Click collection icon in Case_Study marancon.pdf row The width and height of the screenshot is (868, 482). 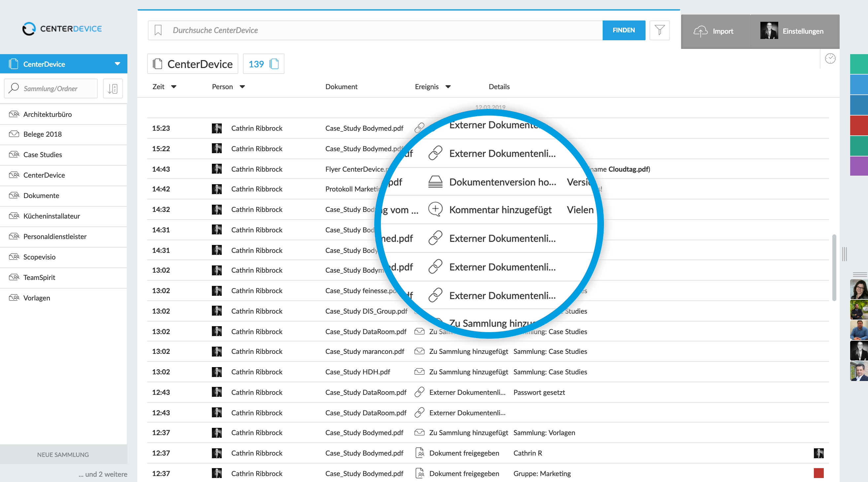419,351
